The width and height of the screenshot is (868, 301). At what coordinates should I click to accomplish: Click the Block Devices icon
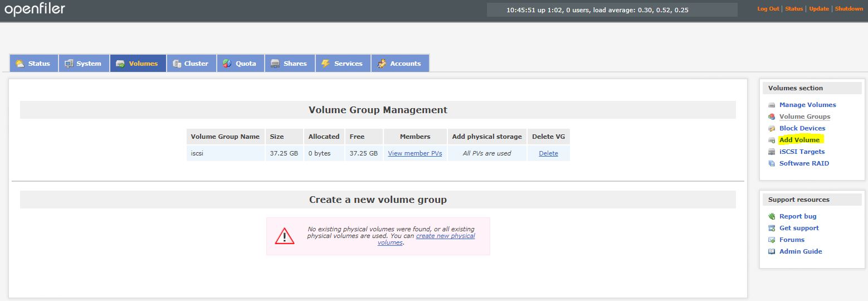pyautogui.click(x=772, y=129)
